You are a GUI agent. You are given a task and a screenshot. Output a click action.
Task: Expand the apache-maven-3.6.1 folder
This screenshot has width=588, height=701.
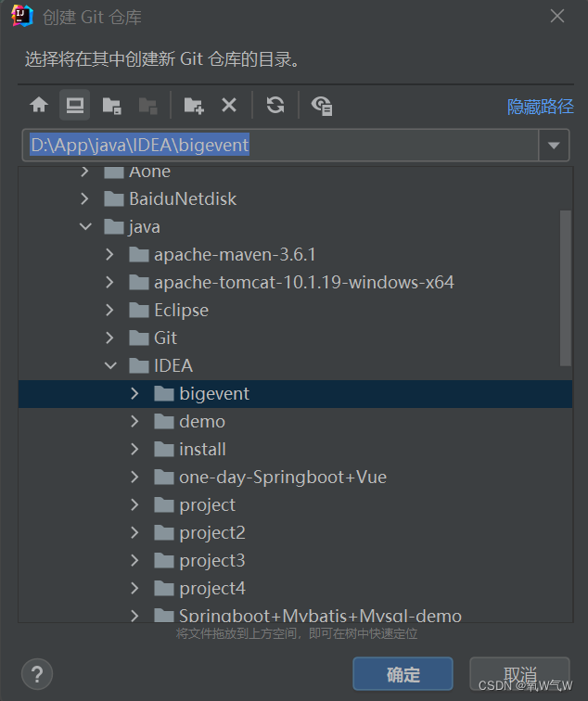tap(110, 254)
